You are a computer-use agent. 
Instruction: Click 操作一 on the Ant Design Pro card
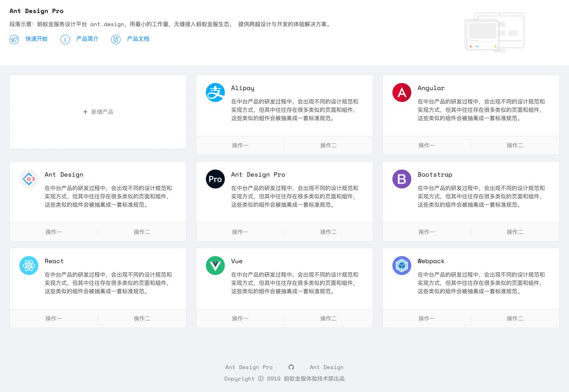(240, 232)
